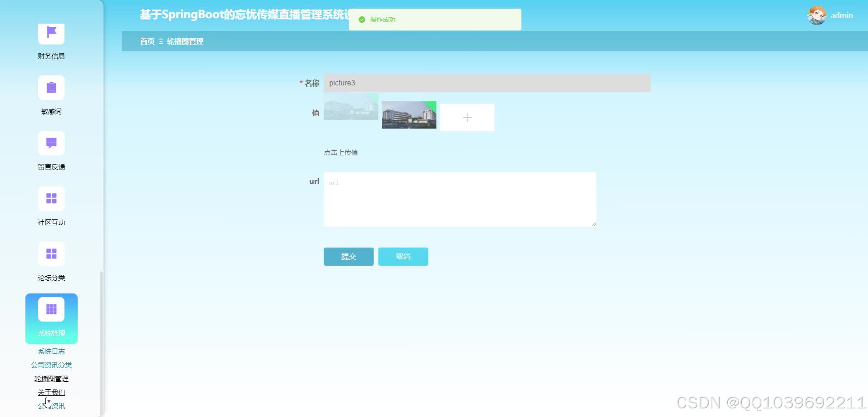This screenshot has width=868, height=417.
Task: Go to 首页 via the breadcrumb
Action: (147, 41)
